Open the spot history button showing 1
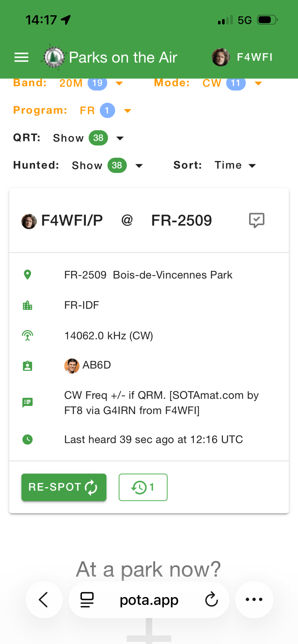The image size is (298, 644). coord(143,487)
